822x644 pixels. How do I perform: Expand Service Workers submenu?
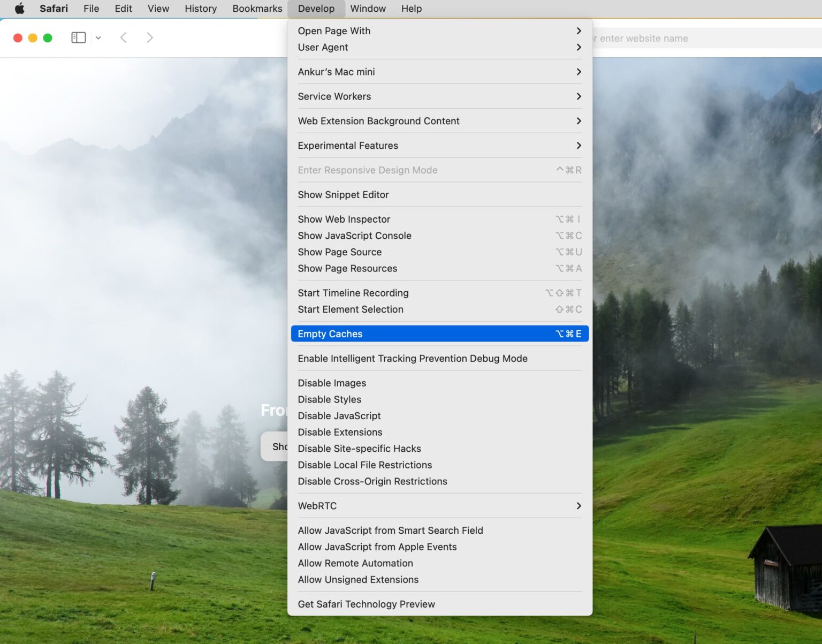440,96
